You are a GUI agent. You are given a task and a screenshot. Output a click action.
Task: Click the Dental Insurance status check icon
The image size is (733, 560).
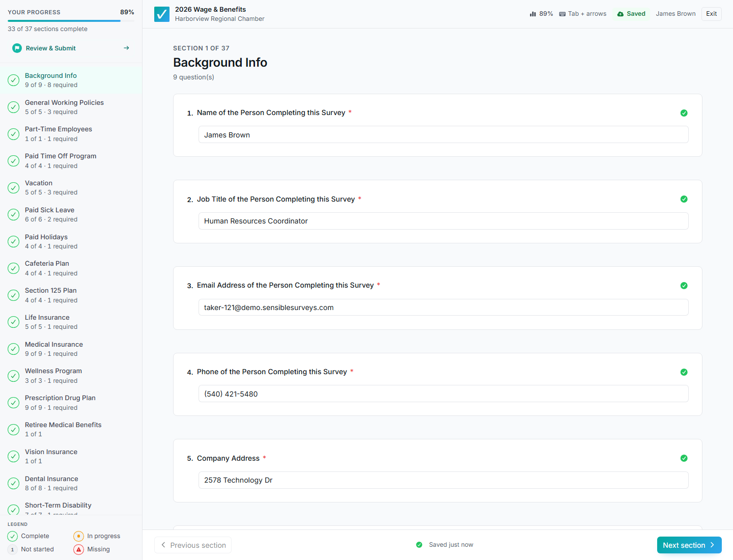(x=14, y=483)
